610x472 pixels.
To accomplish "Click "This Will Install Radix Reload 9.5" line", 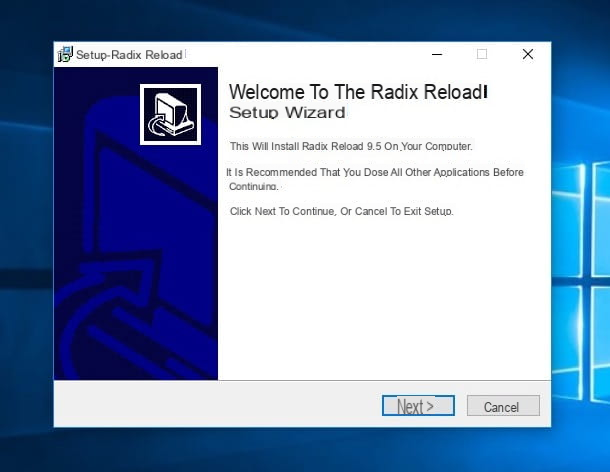I will 351,146.
